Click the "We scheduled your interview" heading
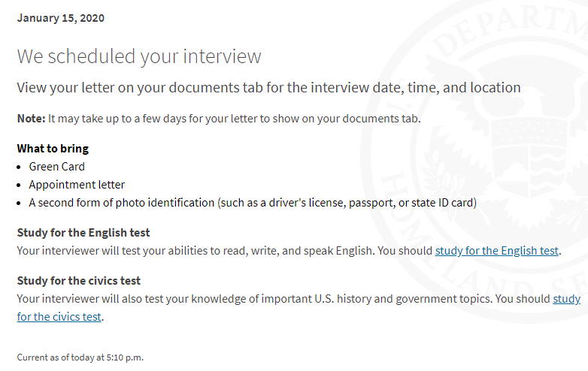The width and height of the screenshot is (588, 371). [x=139, y=56]
